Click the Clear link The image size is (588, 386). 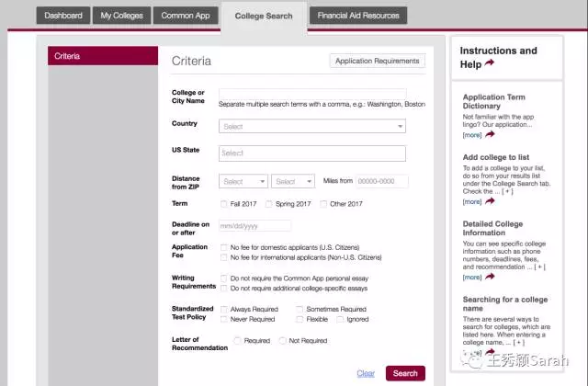(x=366, y=373)
